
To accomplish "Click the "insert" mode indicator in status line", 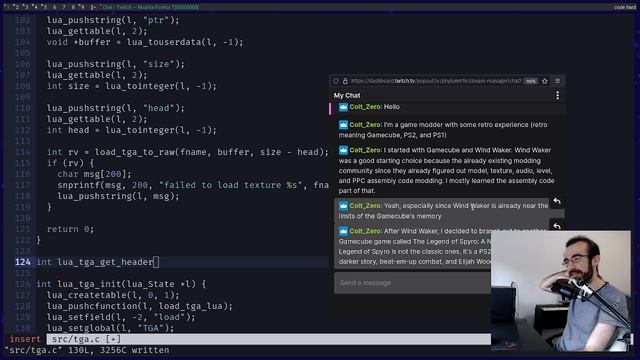I will coord(25,339).
